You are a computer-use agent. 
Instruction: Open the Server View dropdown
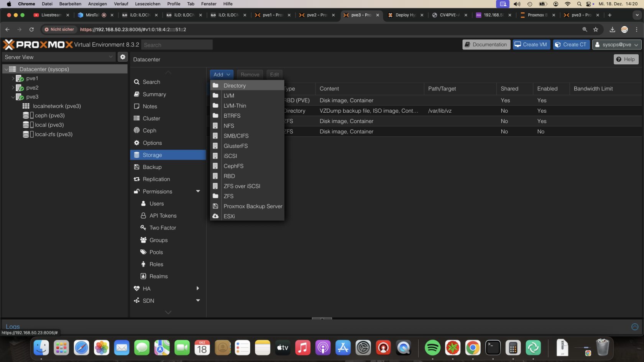tap(111, 57)
